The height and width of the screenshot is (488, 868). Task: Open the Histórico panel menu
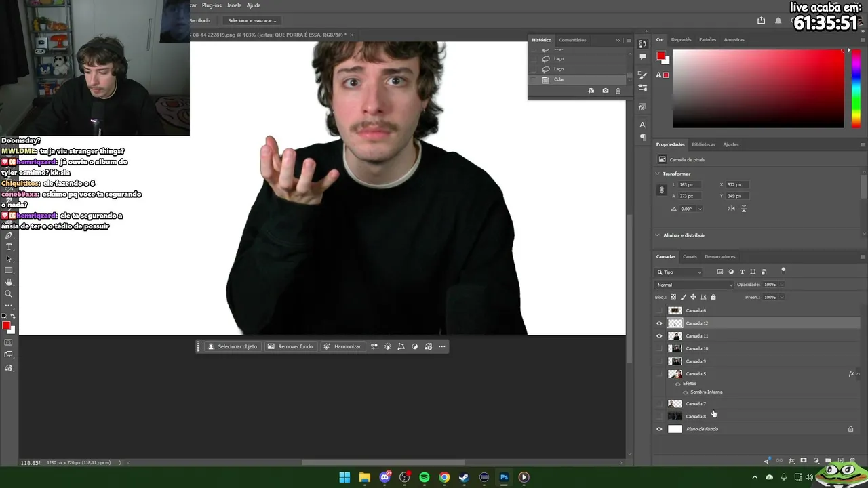click(x=629, y=40)
